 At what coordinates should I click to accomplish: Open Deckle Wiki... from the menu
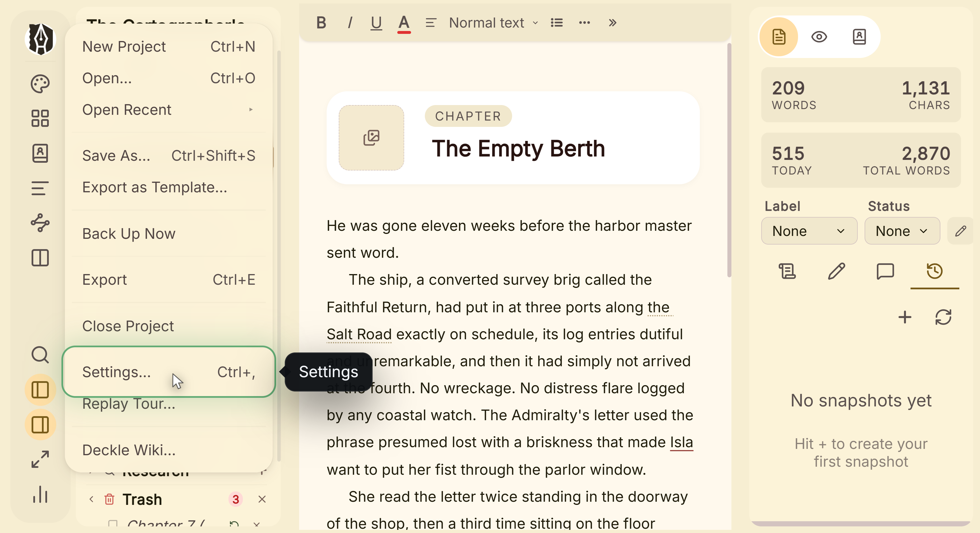click(169, 450)
